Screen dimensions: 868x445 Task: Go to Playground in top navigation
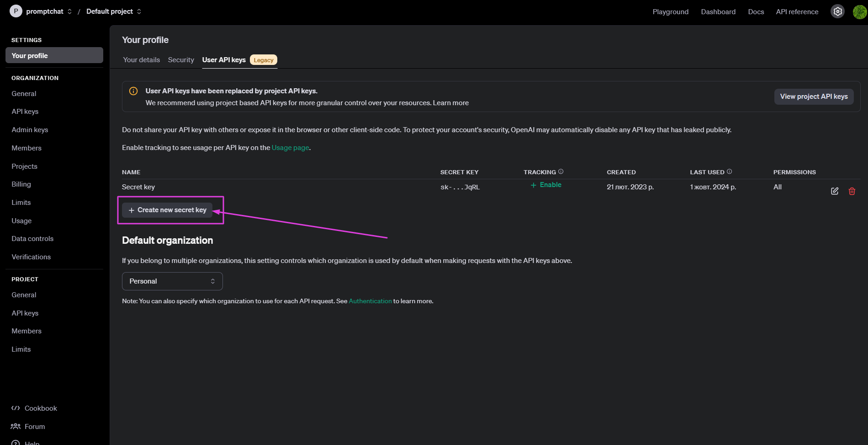pyautogui.click(x=670, y=12)
